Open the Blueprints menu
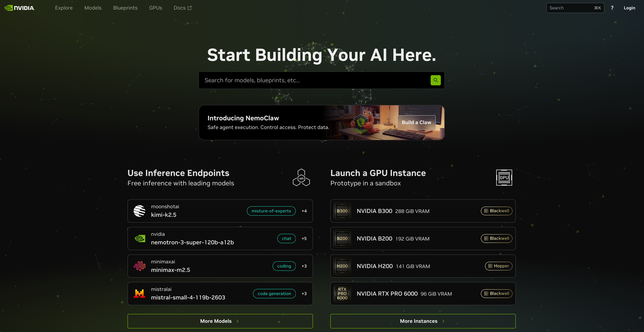 click(125, 8)
